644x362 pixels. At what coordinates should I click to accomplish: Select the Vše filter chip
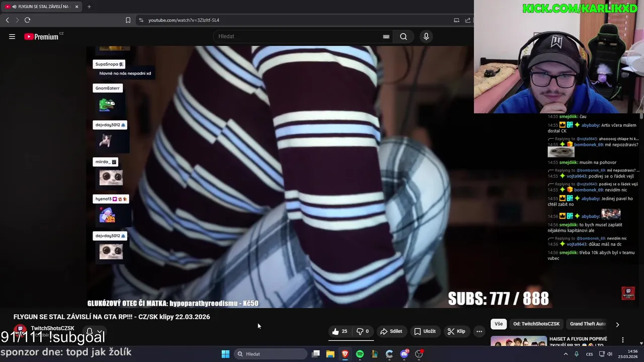click(499, 324)
